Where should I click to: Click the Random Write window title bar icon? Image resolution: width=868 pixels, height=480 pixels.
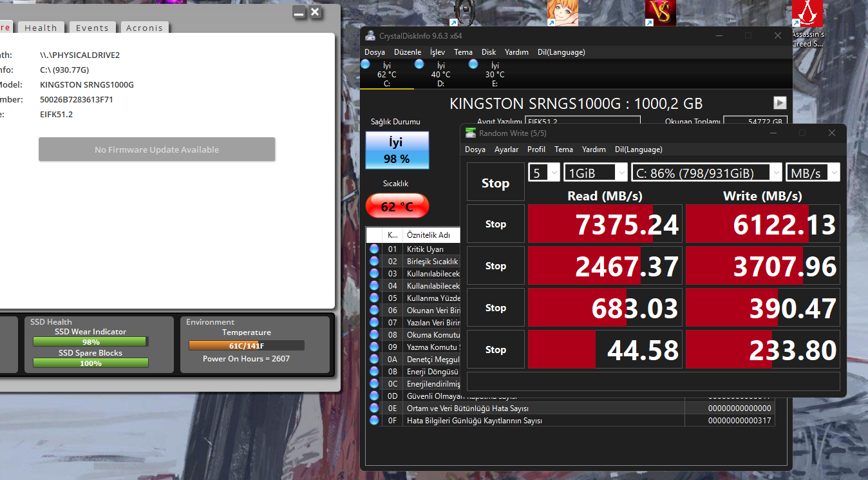point(471,133)
